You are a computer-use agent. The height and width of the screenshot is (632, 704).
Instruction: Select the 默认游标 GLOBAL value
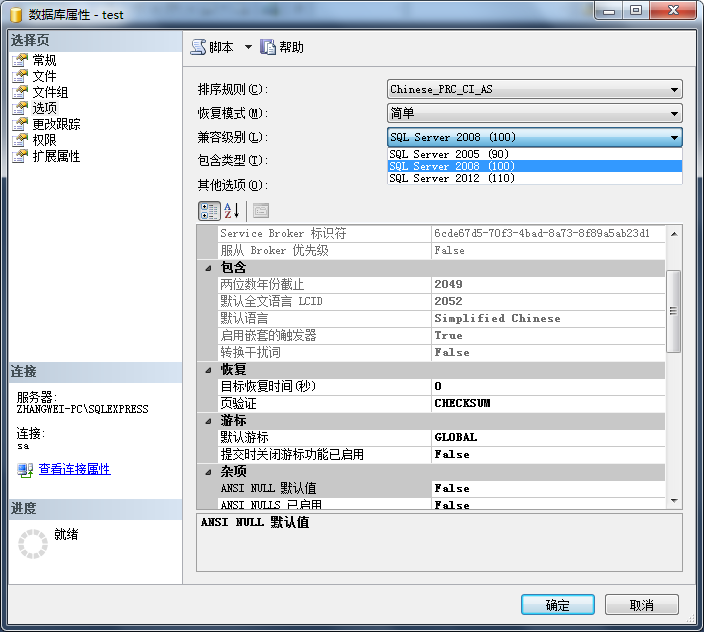[x=548, y=438]
